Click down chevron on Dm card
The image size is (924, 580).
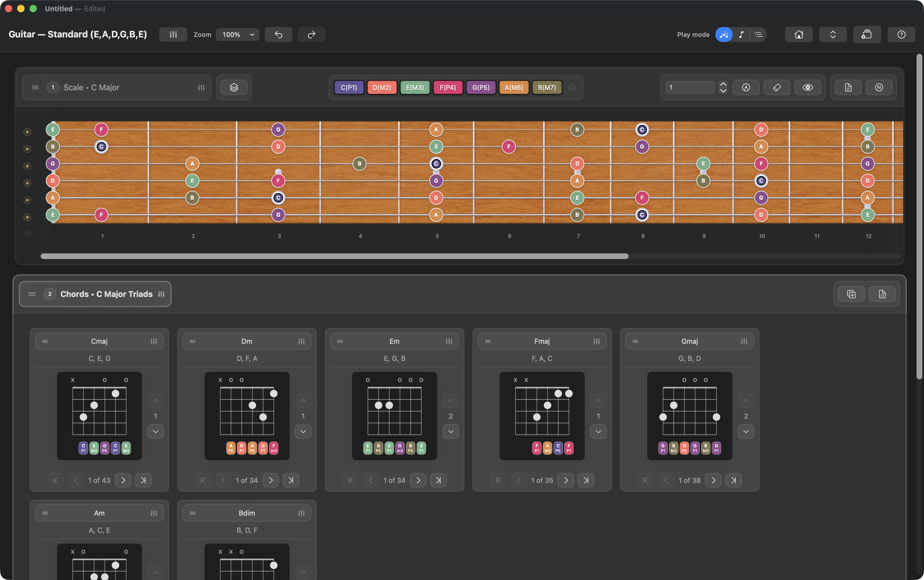303,432
